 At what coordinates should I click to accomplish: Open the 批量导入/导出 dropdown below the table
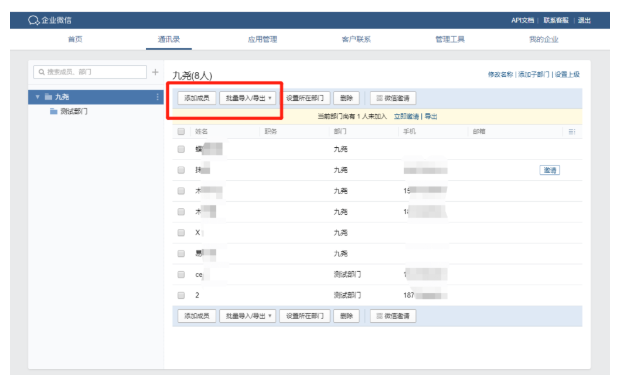(x=248, y=316)
